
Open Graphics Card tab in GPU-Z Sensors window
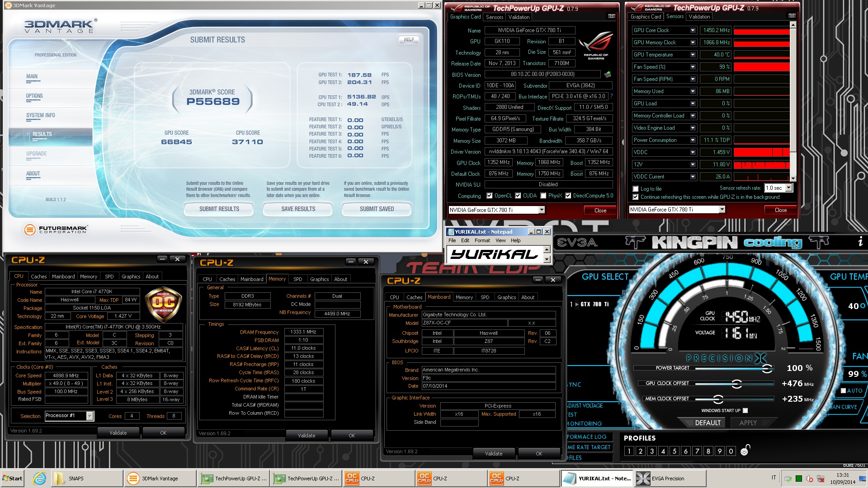(x=646, y=16)
